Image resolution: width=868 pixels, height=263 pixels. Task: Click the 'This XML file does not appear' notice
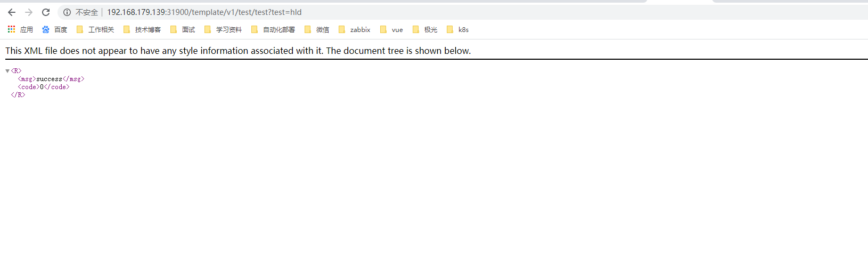click(x=238, y=51)
